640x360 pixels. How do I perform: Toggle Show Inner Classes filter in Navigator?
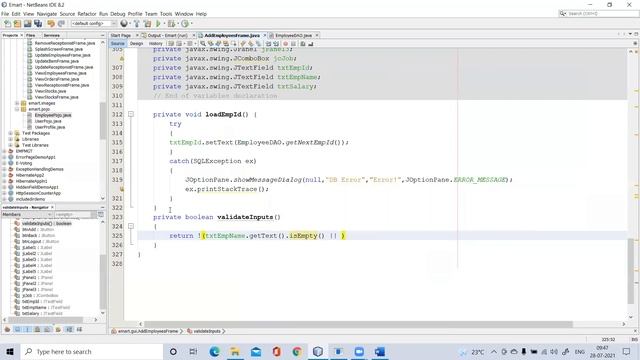pos(47,329)
